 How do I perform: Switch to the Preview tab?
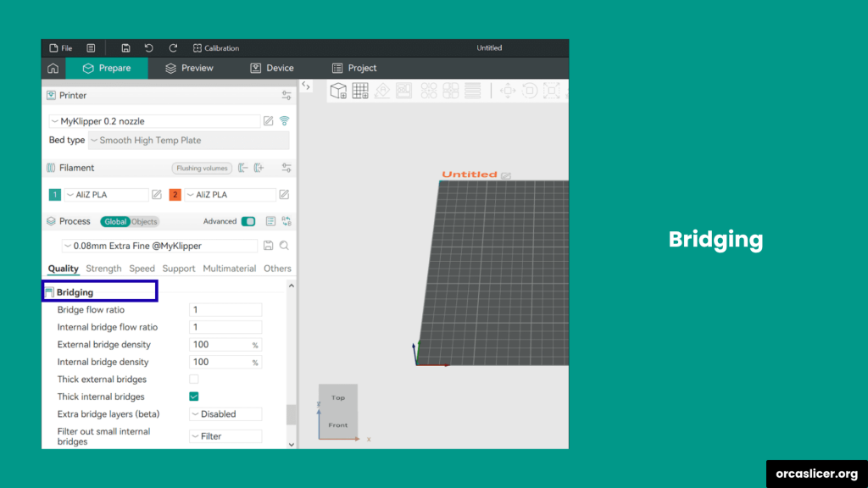tap(189, 69)
